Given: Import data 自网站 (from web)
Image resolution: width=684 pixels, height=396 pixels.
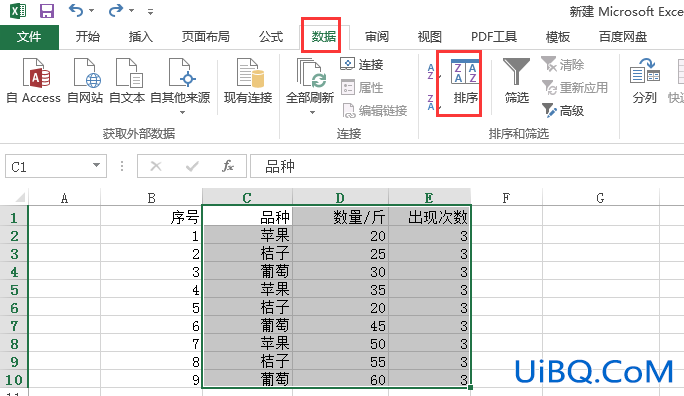Looking at the screenshot, I should click(x=86, y=81).
